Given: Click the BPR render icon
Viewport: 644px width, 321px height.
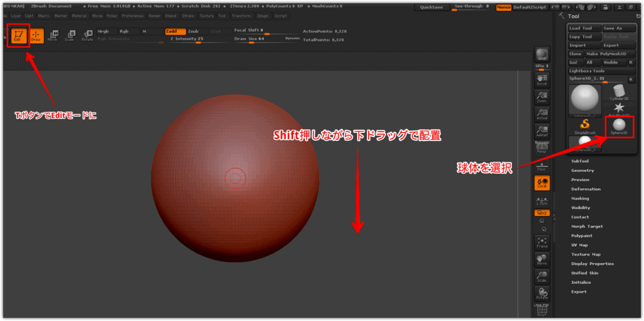Looking at the screenshot, I should coord(541,54).
